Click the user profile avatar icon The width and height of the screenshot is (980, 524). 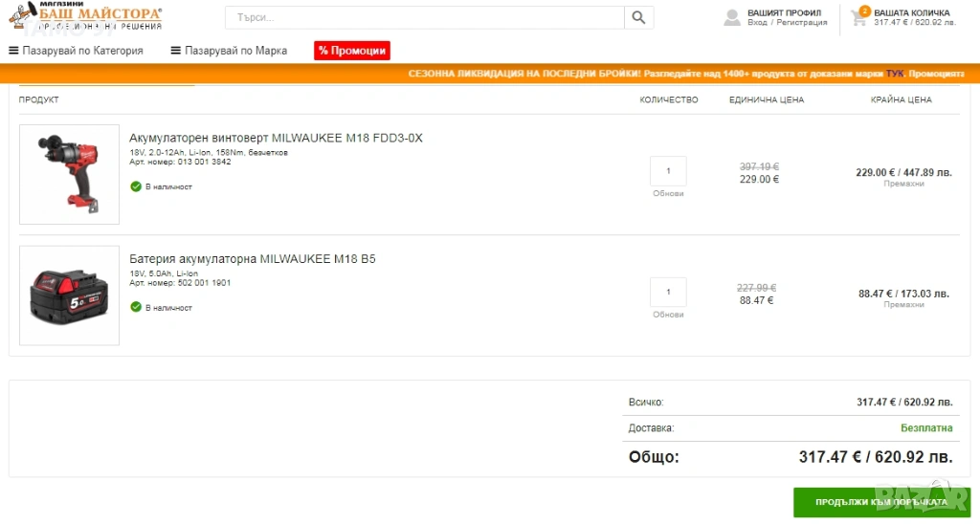click(732, 17)
